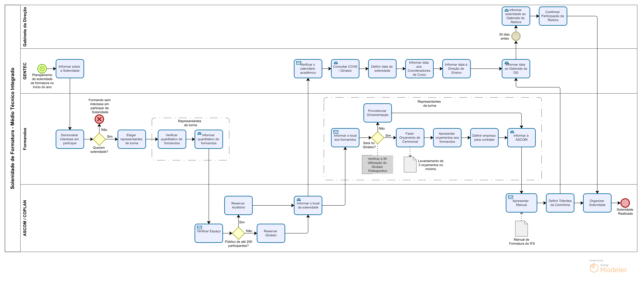
Task: Click the green timer start event
Action: (x=42, y=69)
